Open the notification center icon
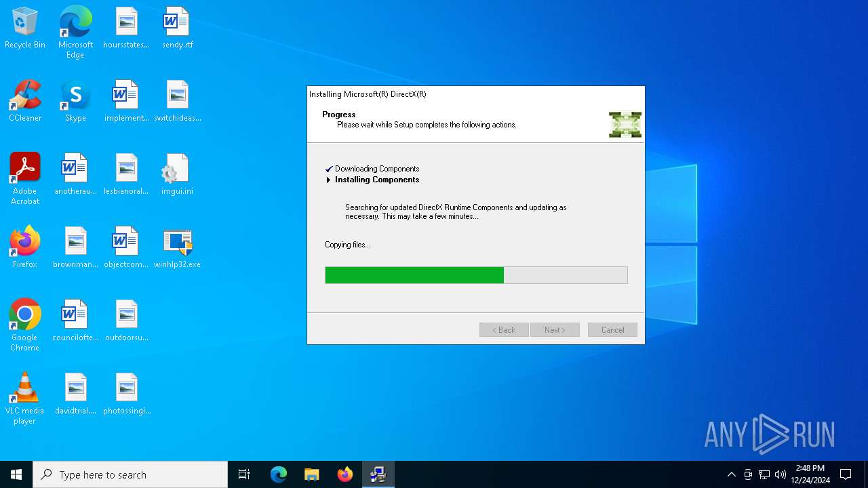Viewport: 868px width, 488px height. [846, 474]
